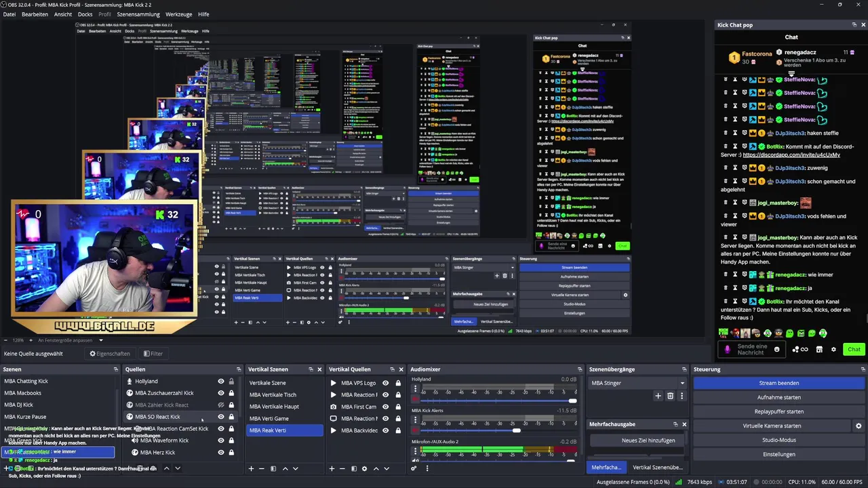The width and height of the screenshot is (868, 488).
Task: Open the Docks menu
Action: pos(85,14)
